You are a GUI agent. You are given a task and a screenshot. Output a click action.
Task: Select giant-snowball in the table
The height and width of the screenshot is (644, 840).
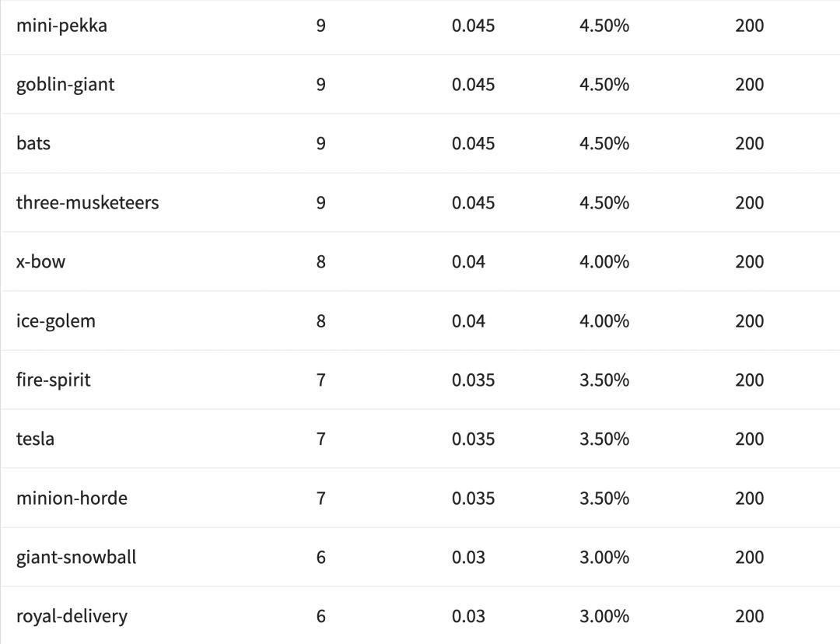coord(76,558)
